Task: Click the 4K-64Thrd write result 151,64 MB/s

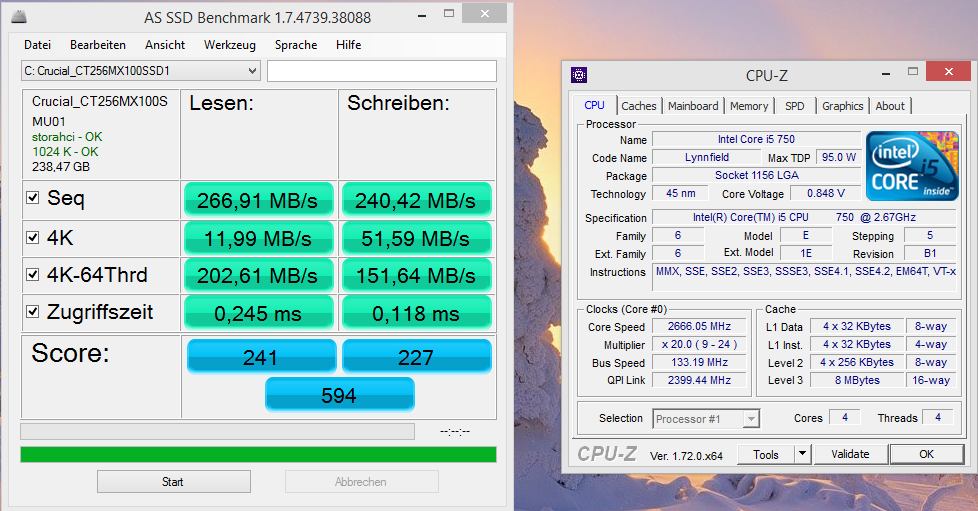Action: [415, 275]
